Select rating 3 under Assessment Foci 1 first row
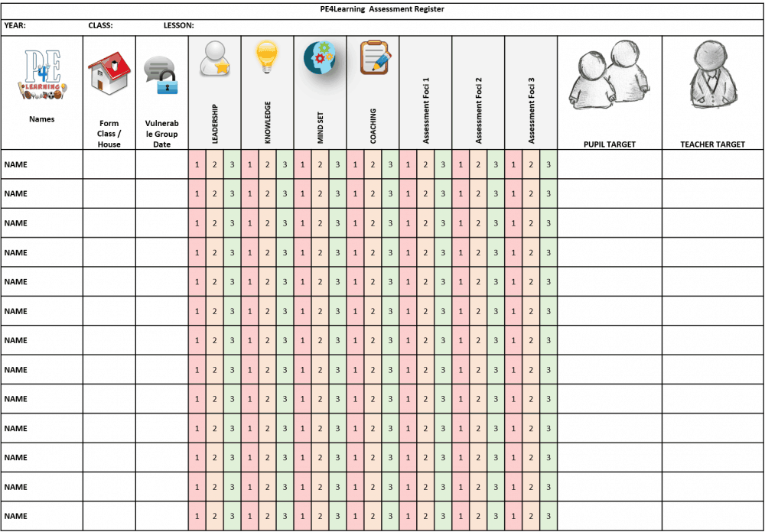 [444, 164]
